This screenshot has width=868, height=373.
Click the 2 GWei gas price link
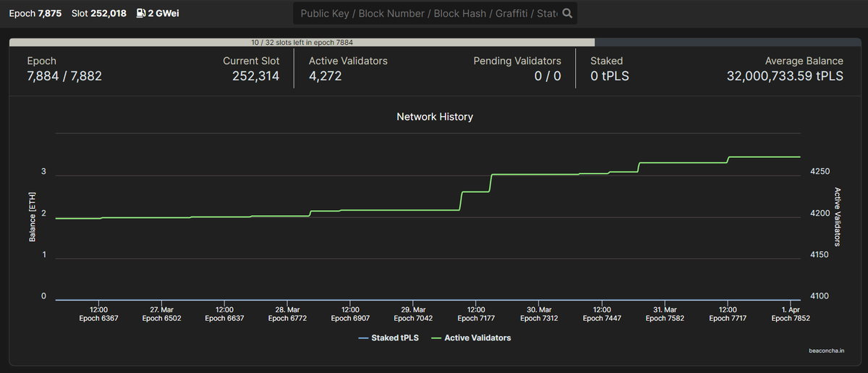(158, 13)
